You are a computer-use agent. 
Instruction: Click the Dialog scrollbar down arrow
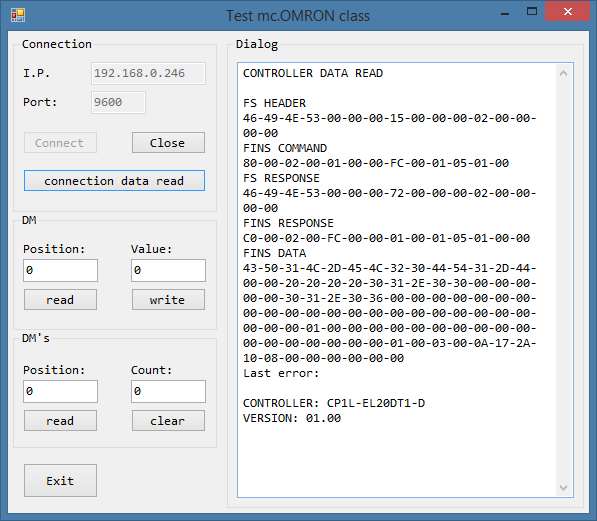(x=563, y=487)
